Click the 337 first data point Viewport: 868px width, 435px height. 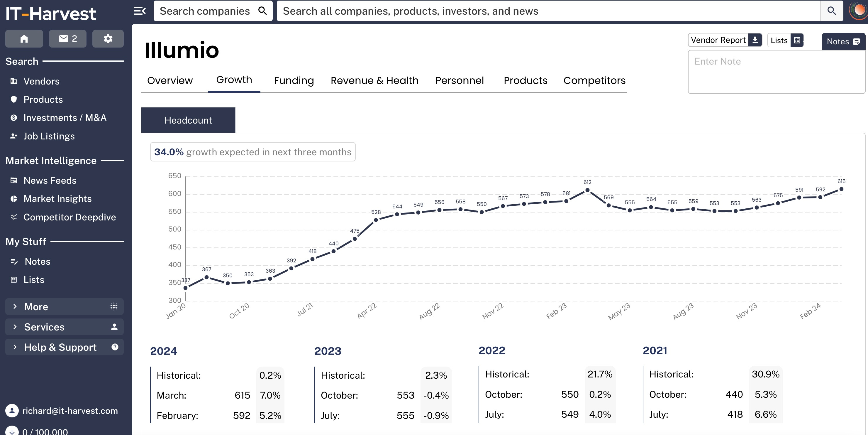(x=185, y=288)
